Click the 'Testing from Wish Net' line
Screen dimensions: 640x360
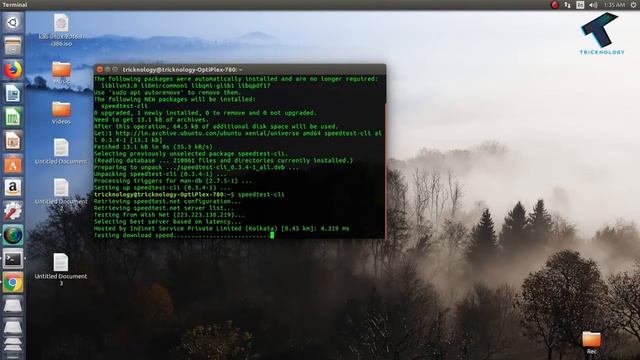click(169, 215)
